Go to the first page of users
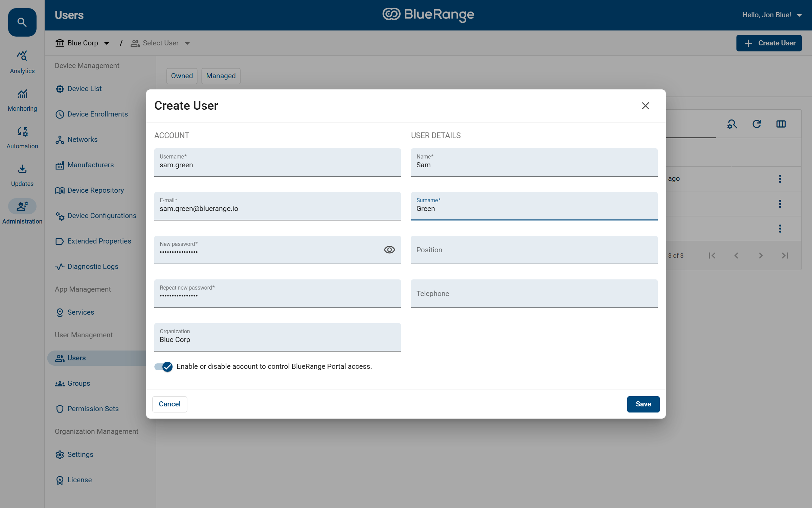 [x=712, y=256]
